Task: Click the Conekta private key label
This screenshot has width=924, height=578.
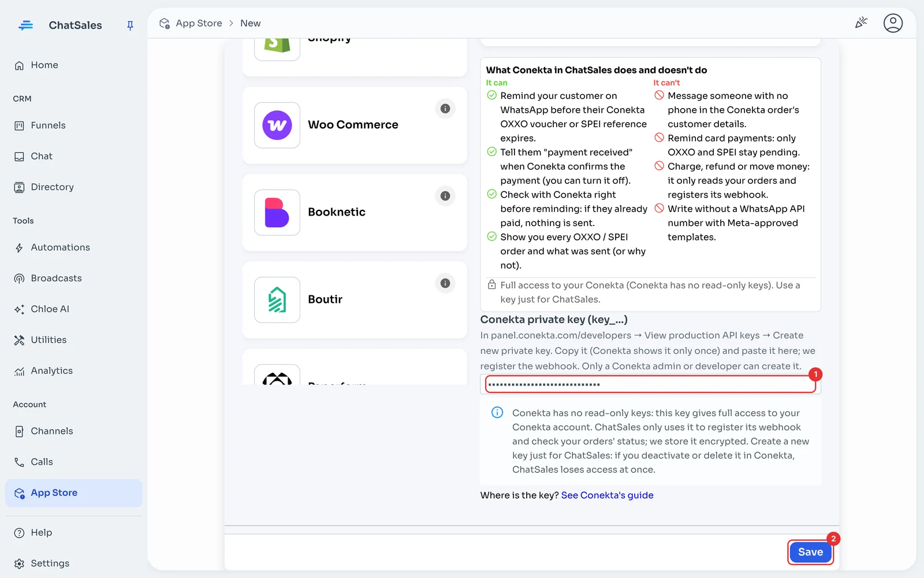Action: coord(554,320)
